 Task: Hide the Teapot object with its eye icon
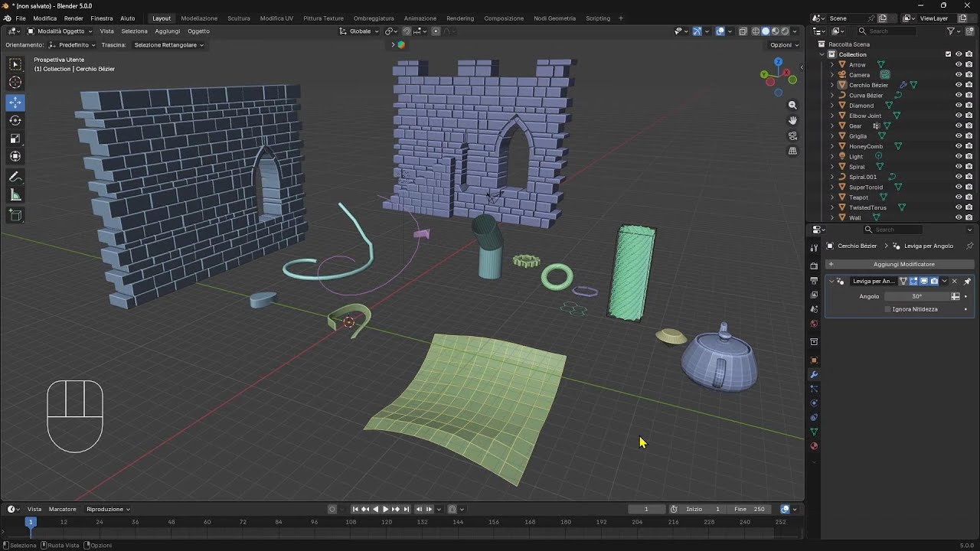(959, 197)
